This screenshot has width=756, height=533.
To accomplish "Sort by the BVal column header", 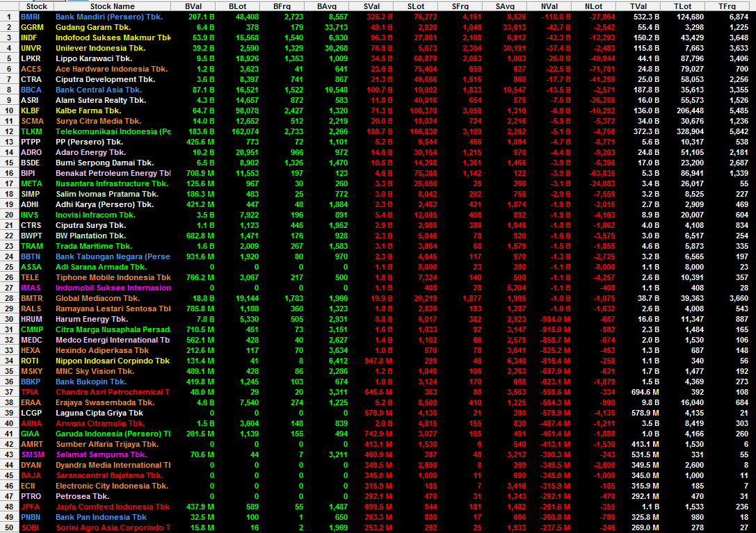I will point(193,6).
